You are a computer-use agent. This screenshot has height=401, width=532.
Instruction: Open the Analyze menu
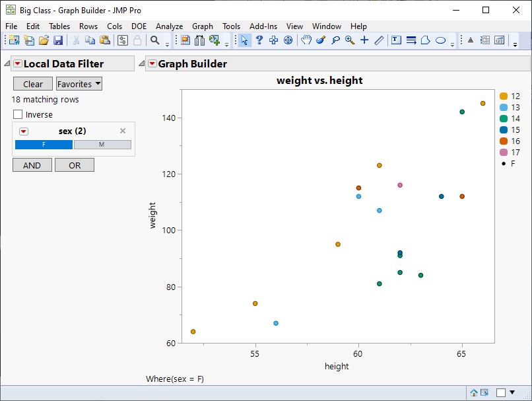point(170,26)
